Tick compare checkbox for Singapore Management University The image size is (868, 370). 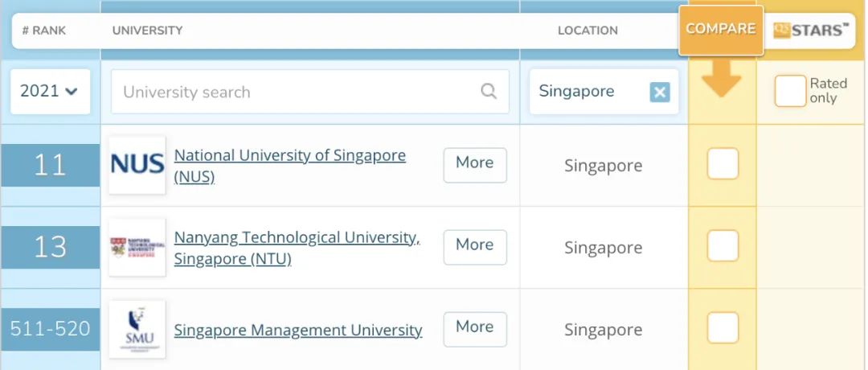coord(723,327)
